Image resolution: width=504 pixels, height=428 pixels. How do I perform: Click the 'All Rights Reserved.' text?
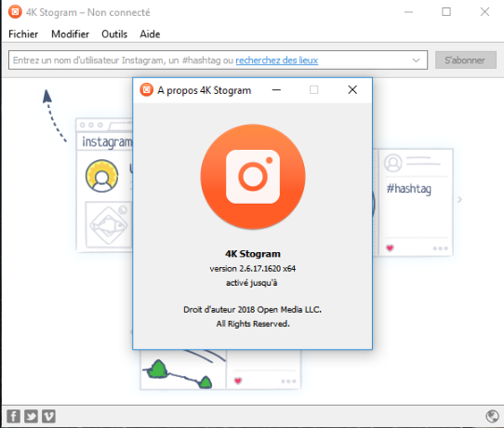pyautogui.click(x=253, y=324)
